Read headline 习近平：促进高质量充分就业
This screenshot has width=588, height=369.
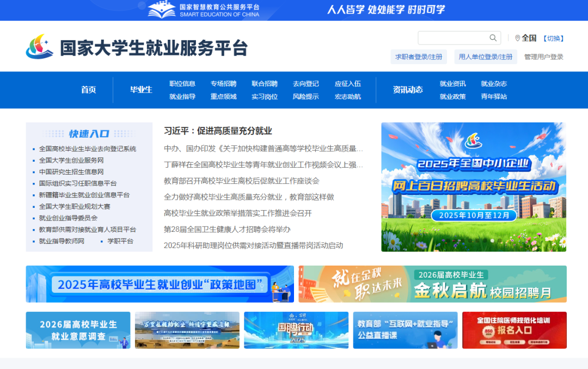click(218, 131)
